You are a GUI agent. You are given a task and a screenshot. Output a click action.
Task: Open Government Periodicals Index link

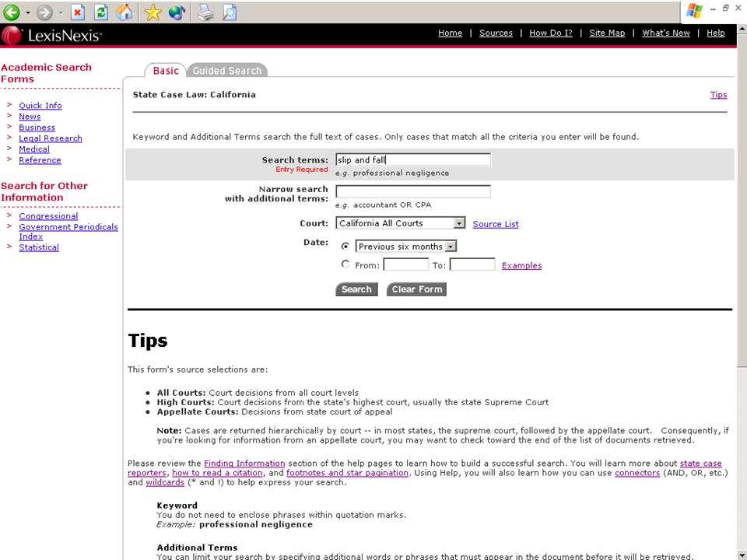pos(68,232)
